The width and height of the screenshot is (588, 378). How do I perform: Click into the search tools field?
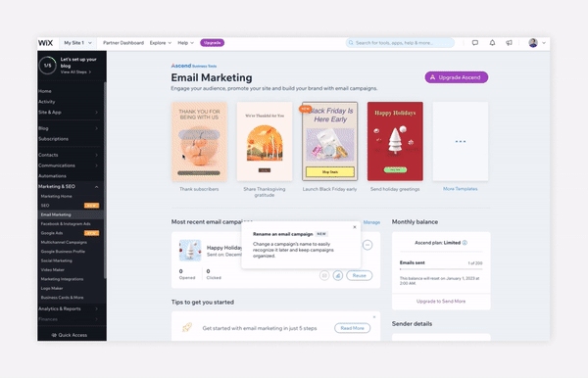(400, 43)
